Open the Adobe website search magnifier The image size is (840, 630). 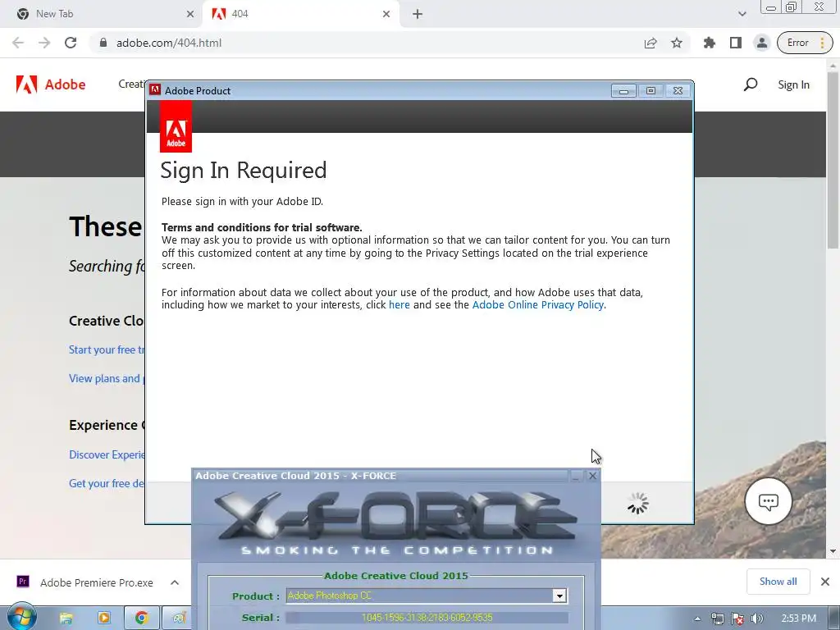coord(751,84)
